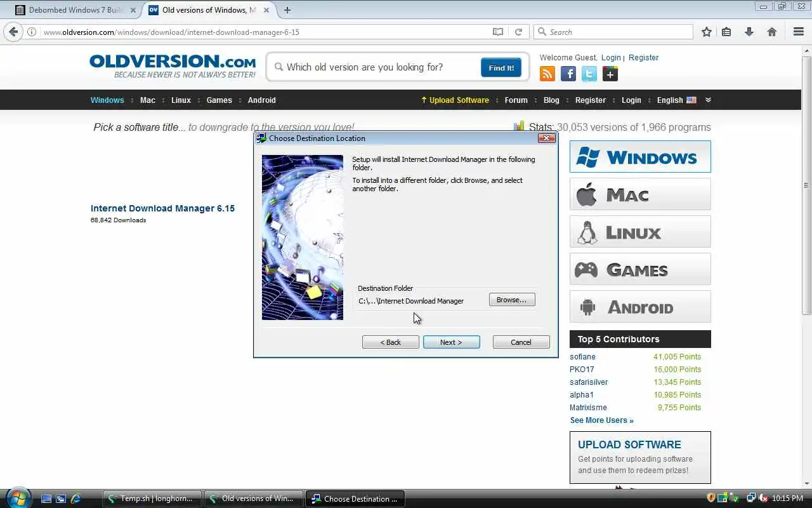The height and width of the screenshot is (508, 812).
Task: Open the Twitter icon in header
Action: click(589, 74)
